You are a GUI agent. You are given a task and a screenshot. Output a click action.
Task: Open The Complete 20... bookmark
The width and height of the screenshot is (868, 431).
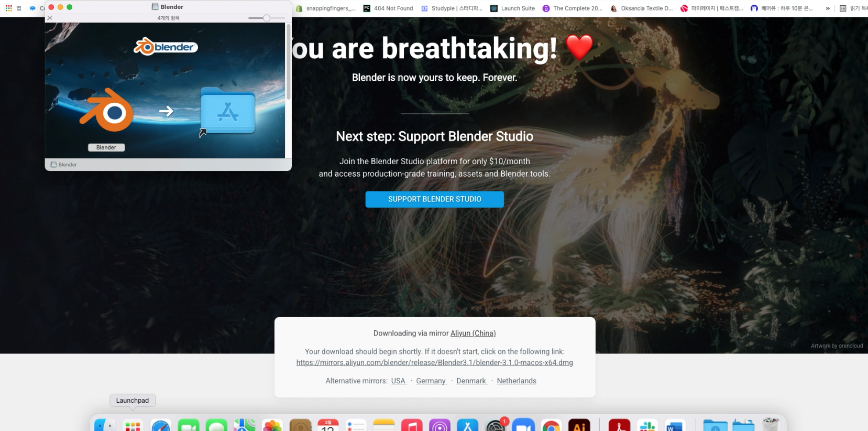click(572, 8)
